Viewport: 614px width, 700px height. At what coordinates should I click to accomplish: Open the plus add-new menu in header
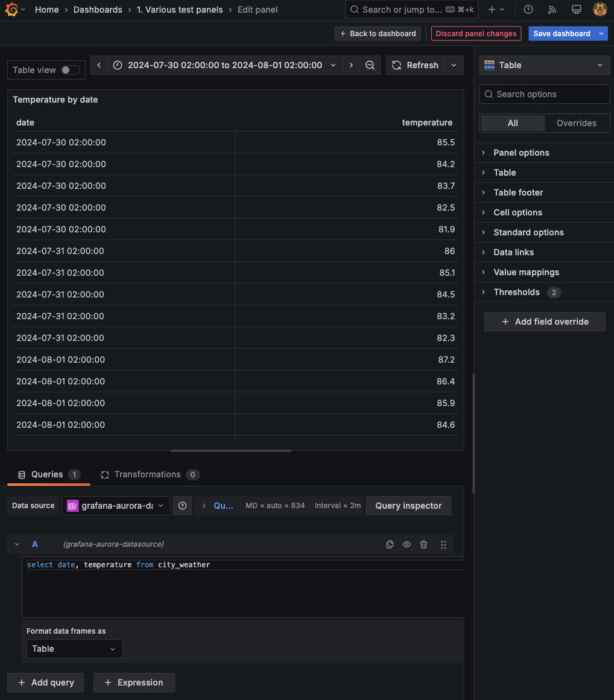(496, 10)
